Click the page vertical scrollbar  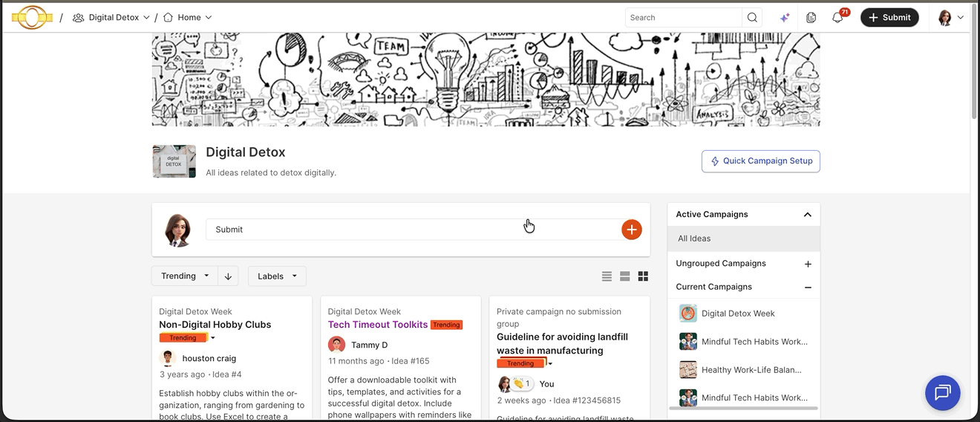(975, 63)
